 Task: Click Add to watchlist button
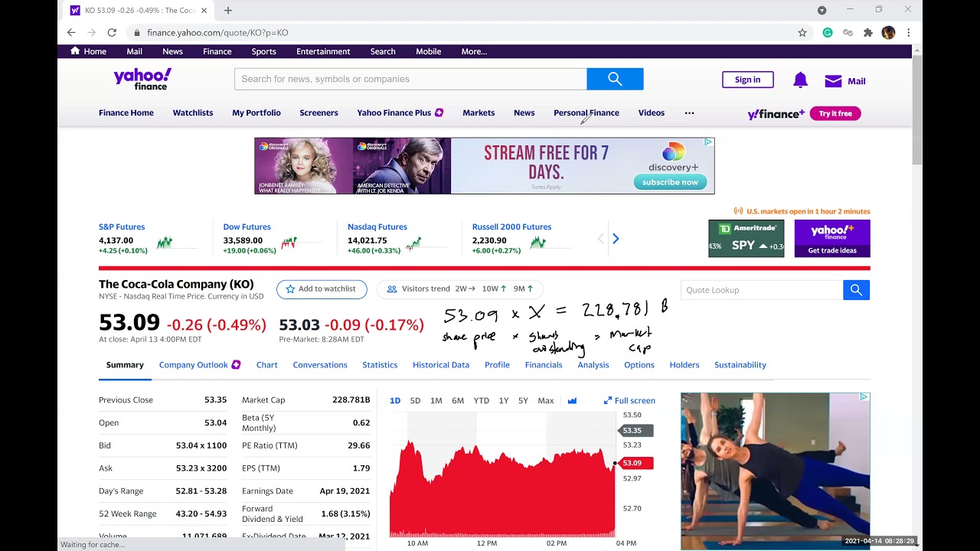322,289
